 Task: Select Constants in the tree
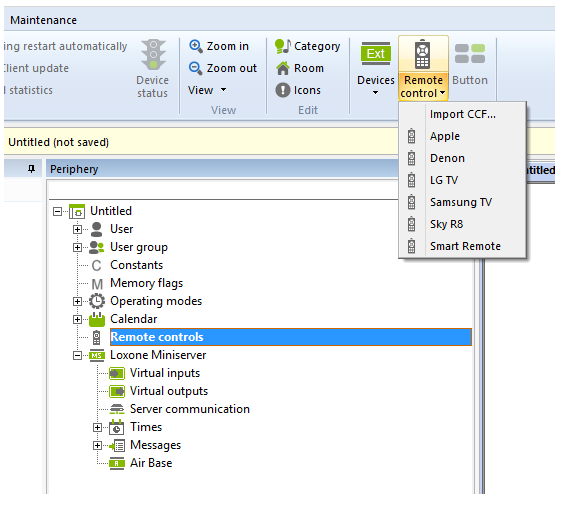pyautogui.click(x=137, y=265)
